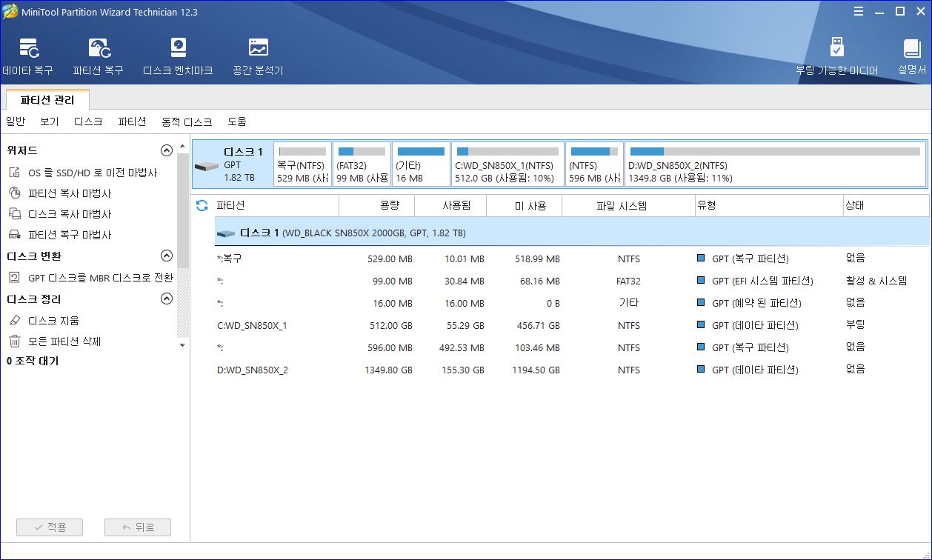Image resolution: width=932 pixels, height=560 pixels.
Task: Click the MiniTool app logo icon
Action: 10,12
